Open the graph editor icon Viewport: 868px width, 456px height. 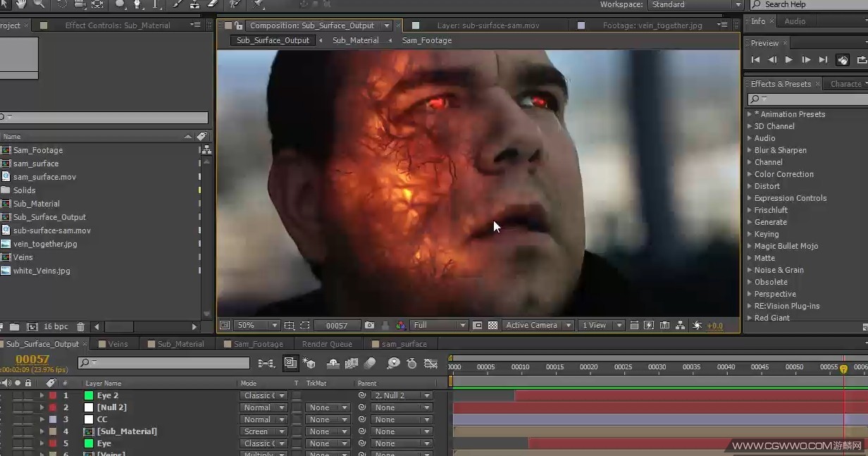click(431, 364)
